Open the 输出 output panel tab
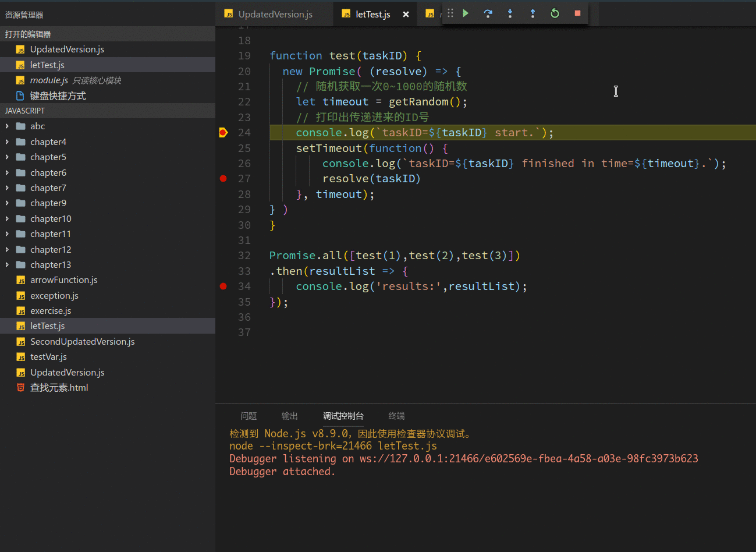Image resolution: width=756 pixels, height=552 pixels. coord(289,416)
